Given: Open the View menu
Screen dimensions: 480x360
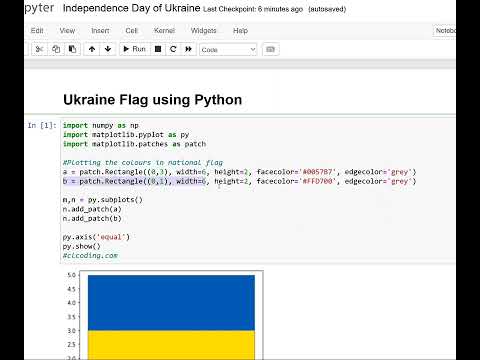Looking at the screenshot, I should 67,31.
